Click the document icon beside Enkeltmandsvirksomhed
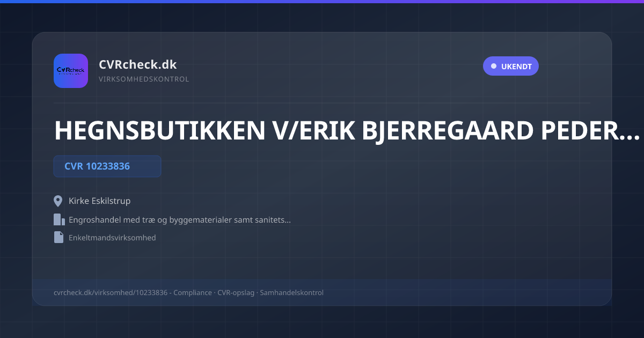This screenshot has height=338, width=644. coord(58,237)
